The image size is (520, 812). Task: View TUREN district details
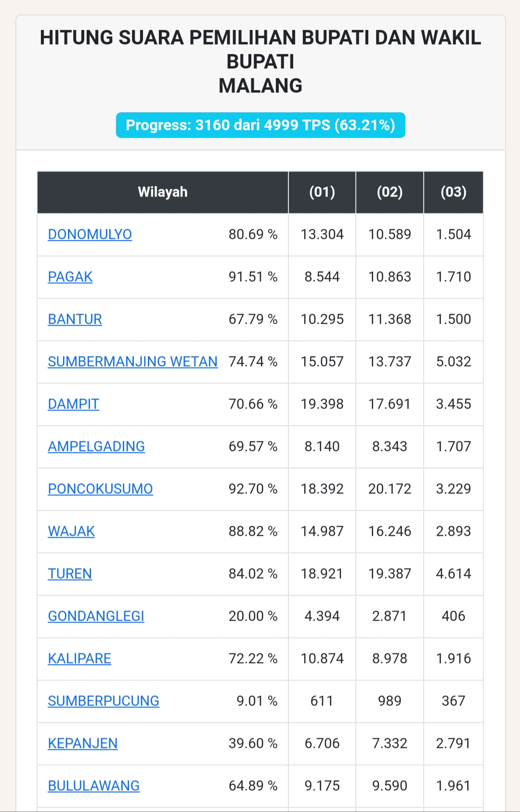69,573
